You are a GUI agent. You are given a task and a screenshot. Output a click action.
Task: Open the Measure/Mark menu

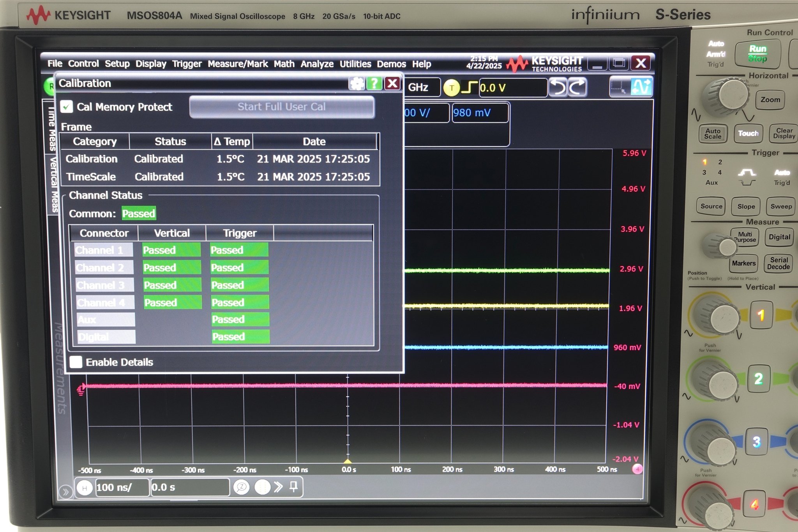pyautogui.click(x=238, y=64)
